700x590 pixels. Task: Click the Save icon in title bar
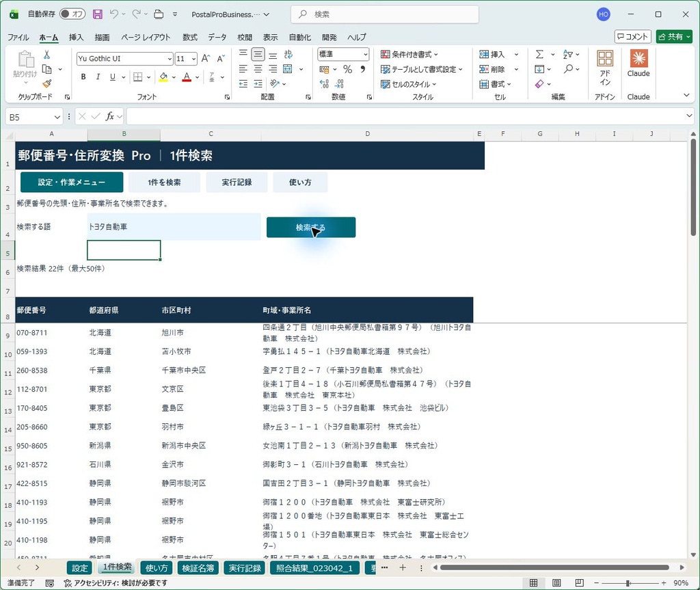tap(97, 14)
